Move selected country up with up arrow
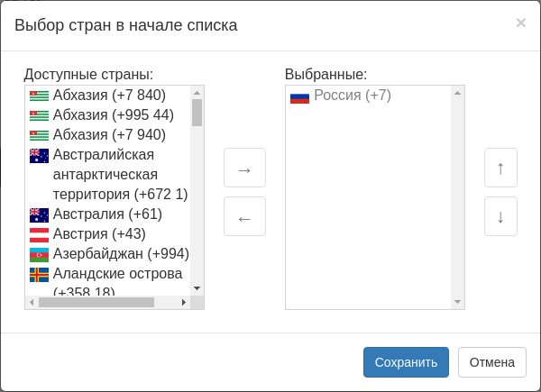 500,168
